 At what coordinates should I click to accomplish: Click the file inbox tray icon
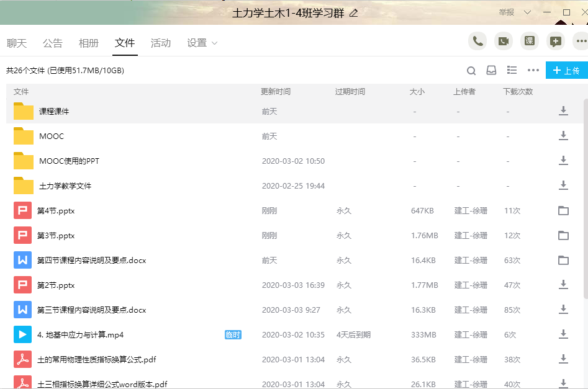point(491,71)
